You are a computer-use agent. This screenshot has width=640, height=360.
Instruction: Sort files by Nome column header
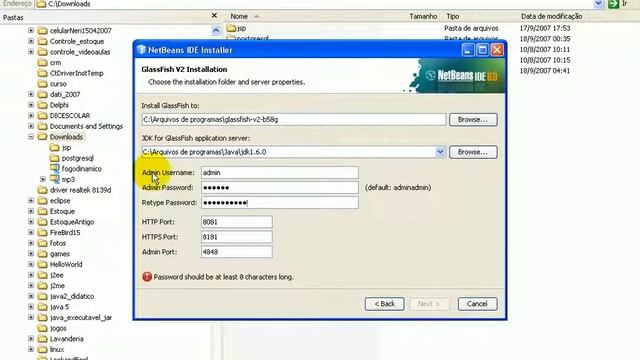[x=239, y=16]
